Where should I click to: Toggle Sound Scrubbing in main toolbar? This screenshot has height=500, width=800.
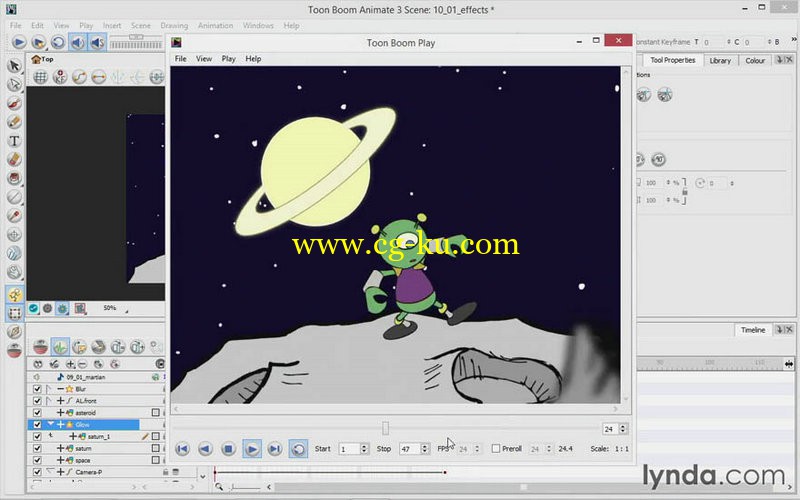[97, 42]
